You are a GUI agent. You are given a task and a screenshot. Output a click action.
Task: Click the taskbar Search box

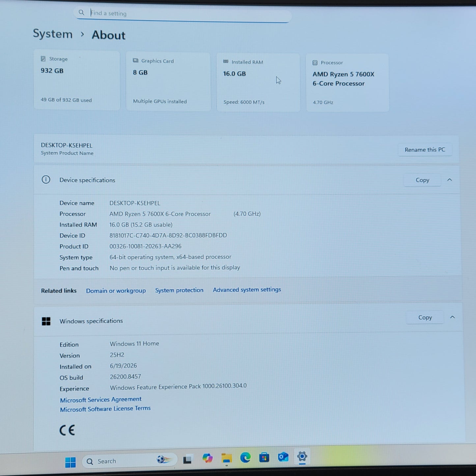[x=129, y=461]
